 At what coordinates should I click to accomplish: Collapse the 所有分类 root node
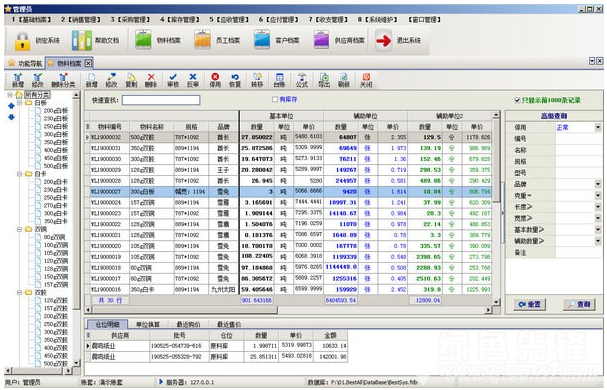click(10, 95)
